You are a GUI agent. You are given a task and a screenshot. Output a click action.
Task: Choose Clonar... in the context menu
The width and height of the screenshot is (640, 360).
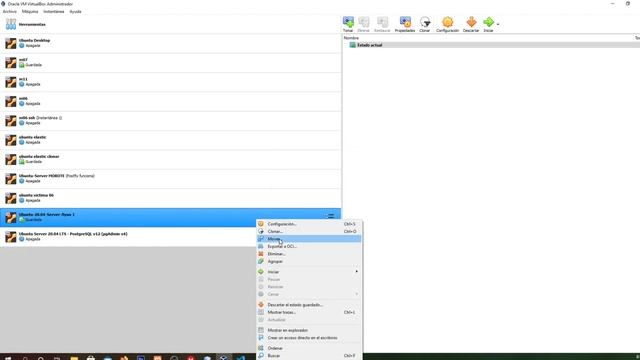click(309, 231)
